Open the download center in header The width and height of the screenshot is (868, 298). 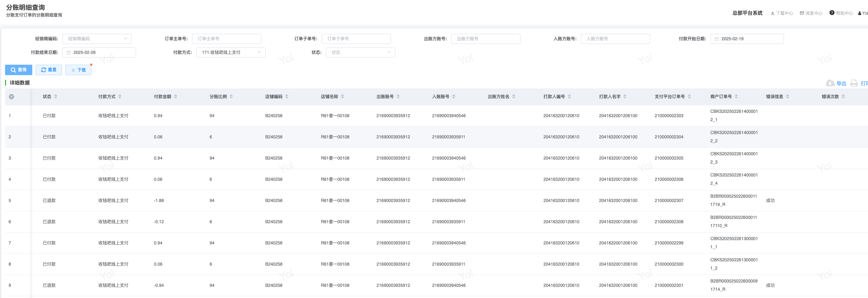(782, 13)
